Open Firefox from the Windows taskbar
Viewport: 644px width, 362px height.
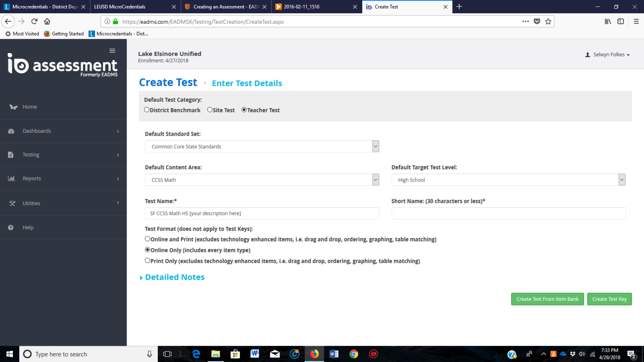[x=314, y=354]
